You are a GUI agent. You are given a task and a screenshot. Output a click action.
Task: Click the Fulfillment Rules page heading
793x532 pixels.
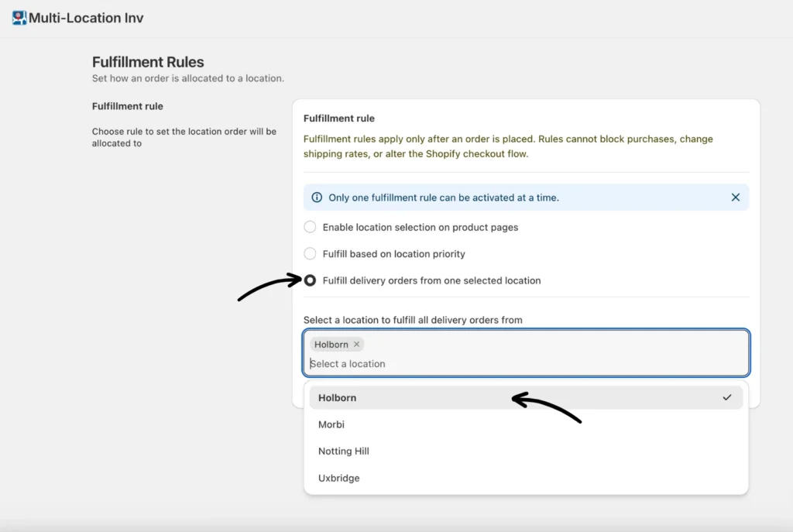coord(148,62)
